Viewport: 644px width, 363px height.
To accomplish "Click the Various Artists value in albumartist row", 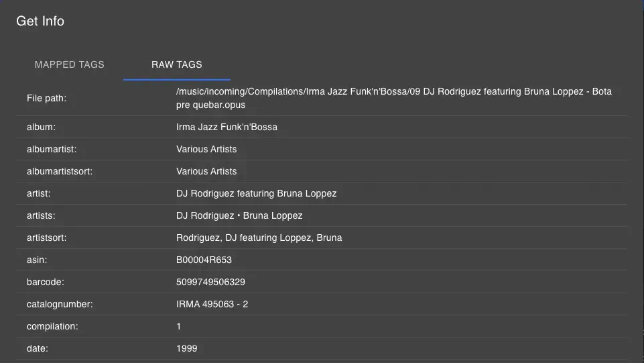I will coord(206,149).
